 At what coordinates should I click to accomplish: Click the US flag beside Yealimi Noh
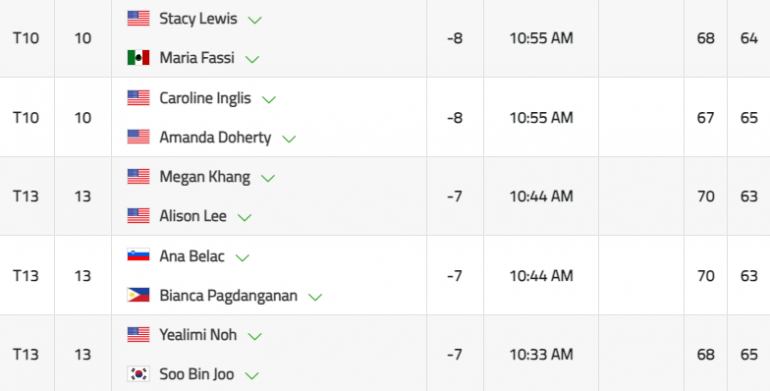[138, 335]
